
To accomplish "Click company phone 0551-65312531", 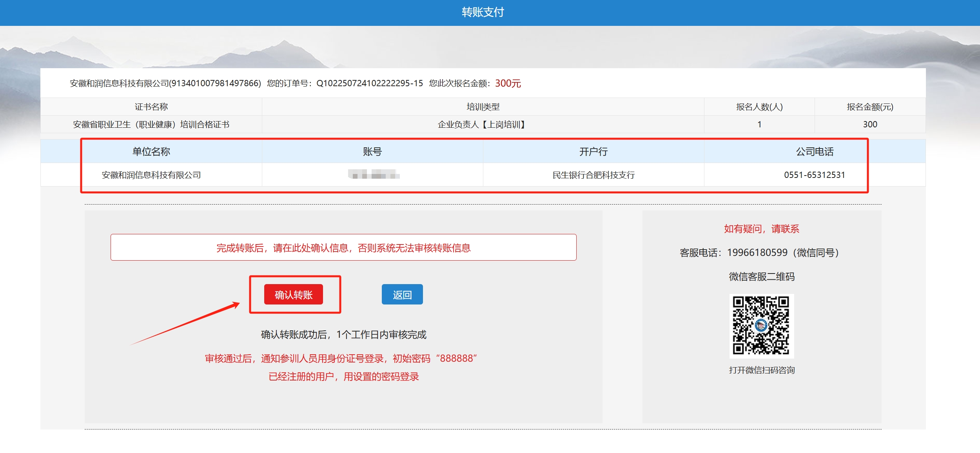I will click(815, 175).
